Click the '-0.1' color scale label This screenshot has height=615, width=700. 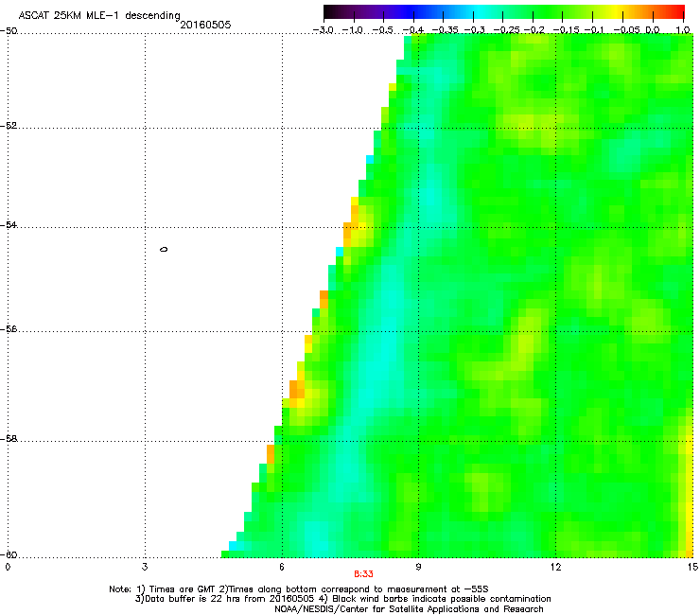point(594,30)
